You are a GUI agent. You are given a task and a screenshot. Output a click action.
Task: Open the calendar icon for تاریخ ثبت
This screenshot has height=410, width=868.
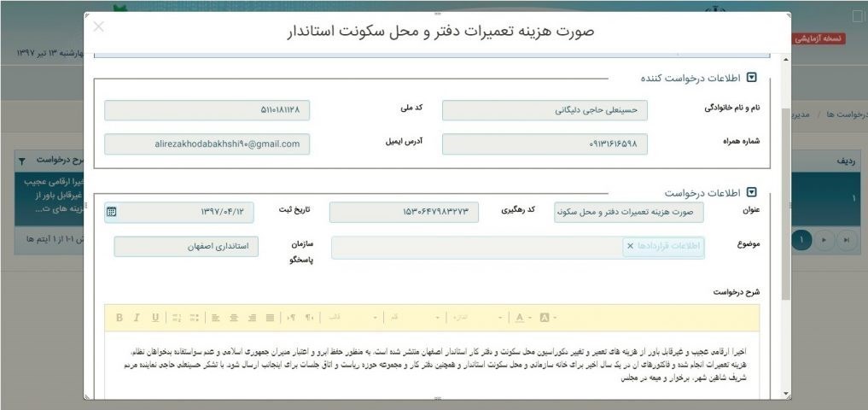[112, 212]
